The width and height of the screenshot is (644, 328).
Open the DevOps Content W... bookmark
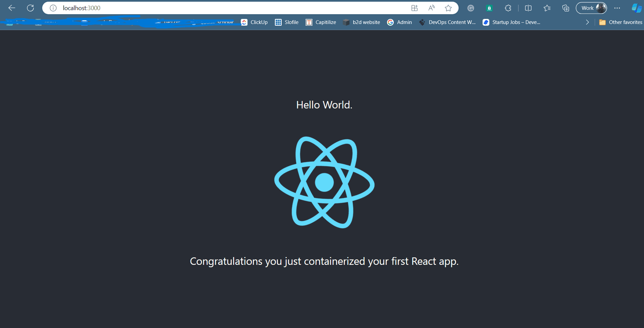coord(447,22)
